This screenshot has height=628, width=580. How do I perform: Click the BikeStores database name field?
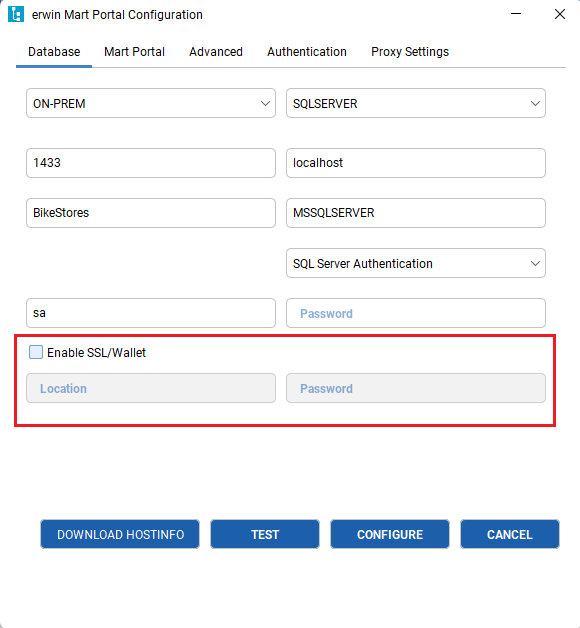(x=151, y=213)
